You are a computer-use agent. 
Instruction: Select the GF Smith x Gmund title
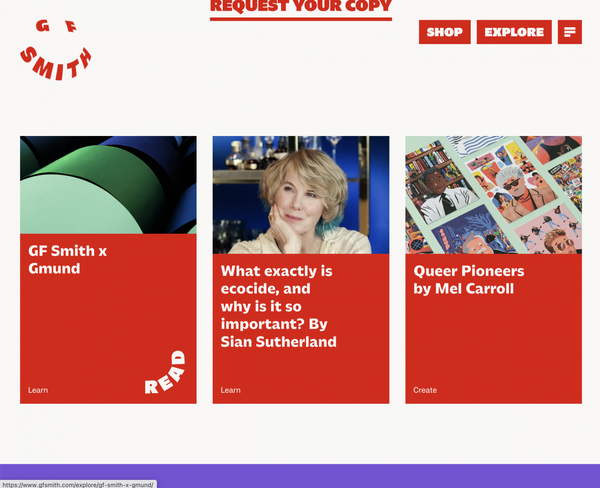click(68, 260)
